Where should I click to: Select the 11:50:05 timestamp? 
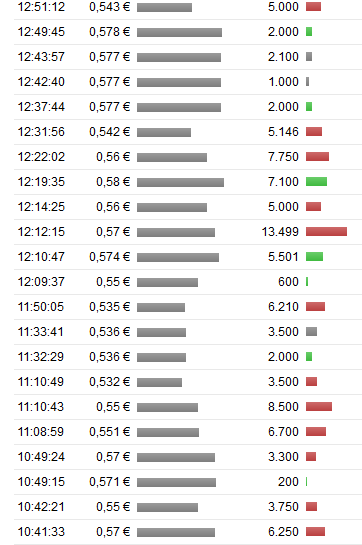[41, 307]
